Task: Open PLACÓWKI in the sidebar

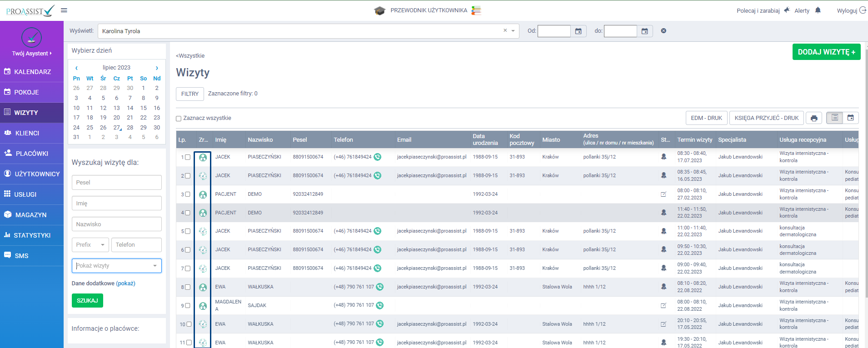Action: coord(32,154)
